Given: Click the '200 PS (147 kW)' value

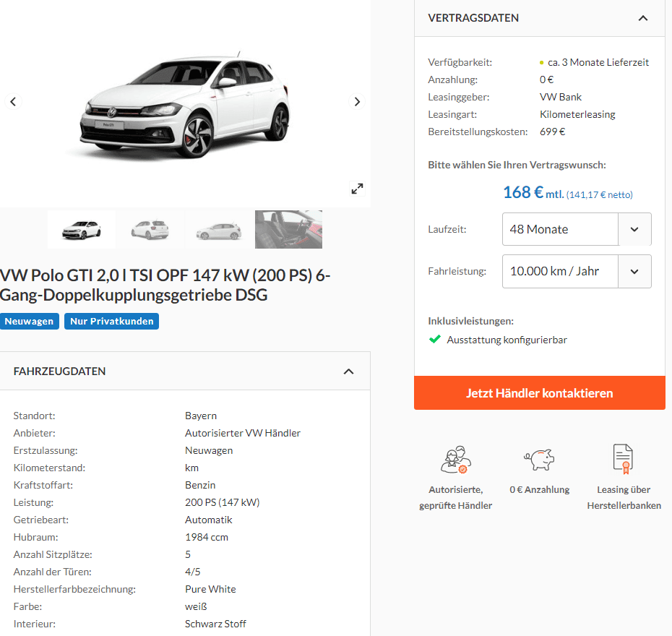Looking at the screenshot, I should 223,503.
